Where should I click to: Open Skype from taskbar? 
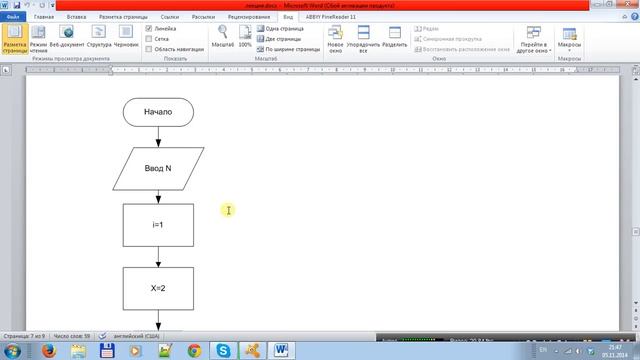pos(223,351)
